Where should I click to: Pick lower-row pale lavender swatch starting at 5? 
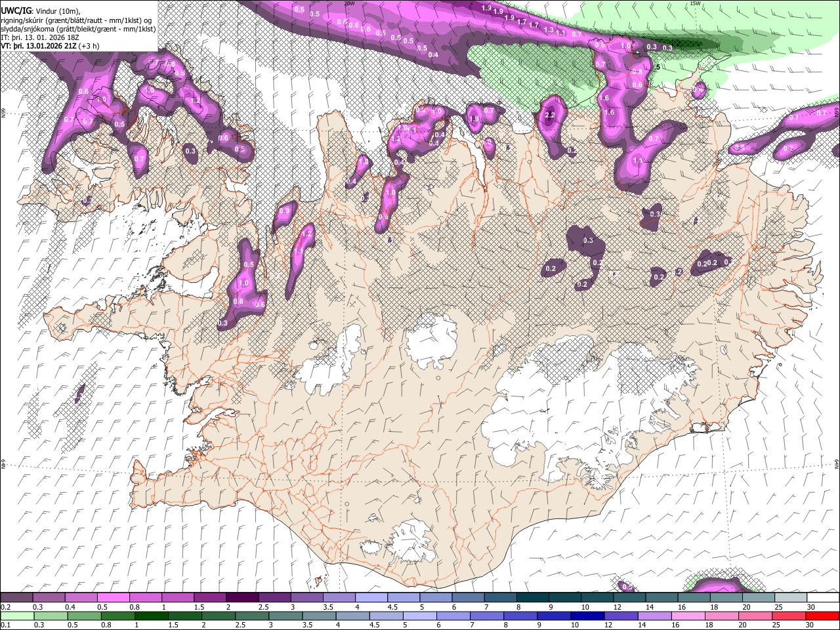tap(419, 616)
